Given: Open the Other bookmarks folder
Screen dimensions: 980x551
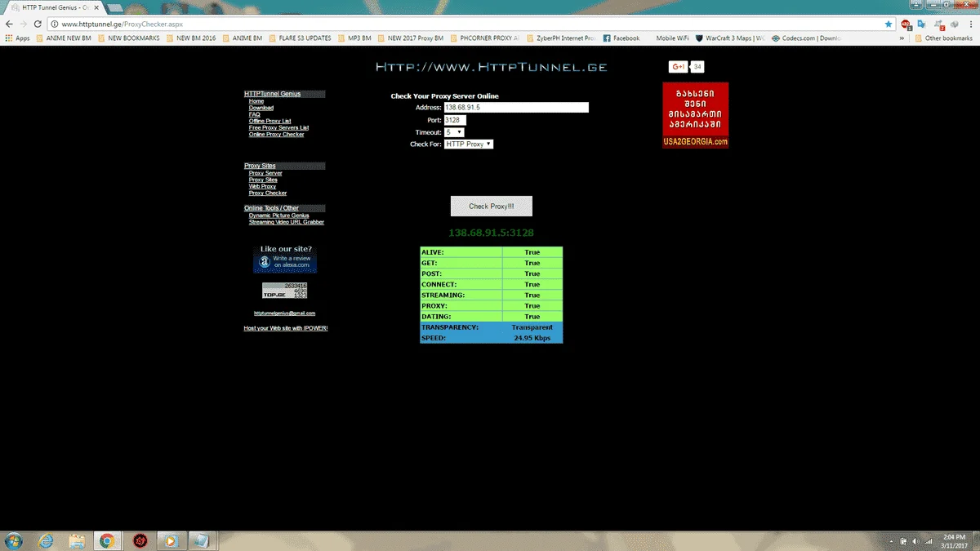Looking at the screenshot, I should [x=943, y=38].
